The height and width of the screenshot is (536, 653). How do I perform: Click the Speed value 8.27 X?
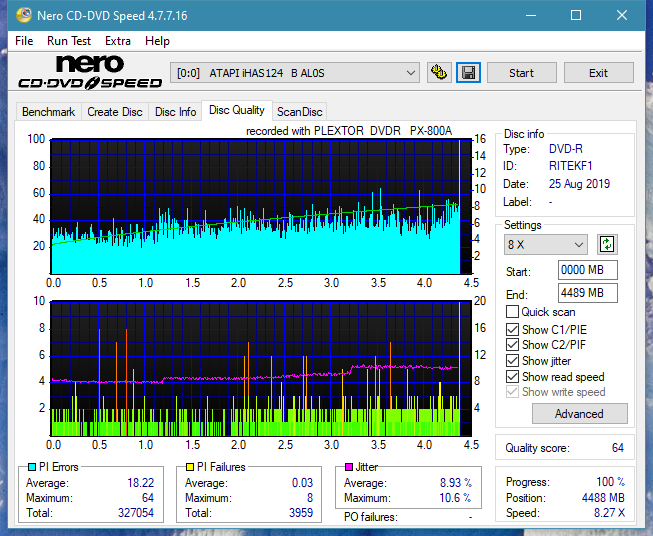[609, 513]
